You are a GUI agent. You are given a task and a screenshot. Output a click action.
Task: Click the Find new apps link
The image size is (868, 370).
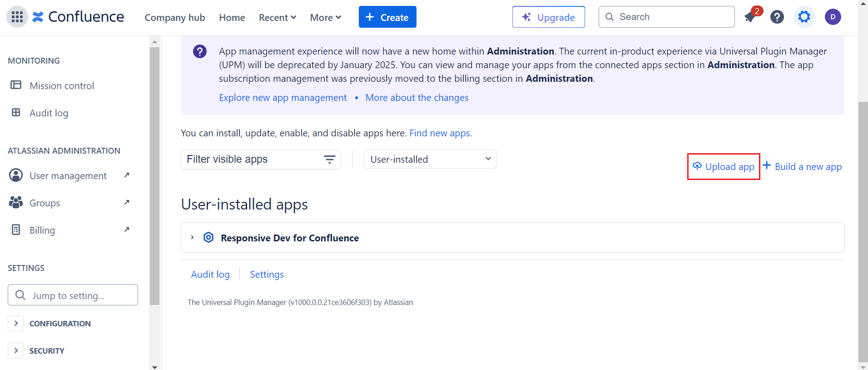coord(441,133)
